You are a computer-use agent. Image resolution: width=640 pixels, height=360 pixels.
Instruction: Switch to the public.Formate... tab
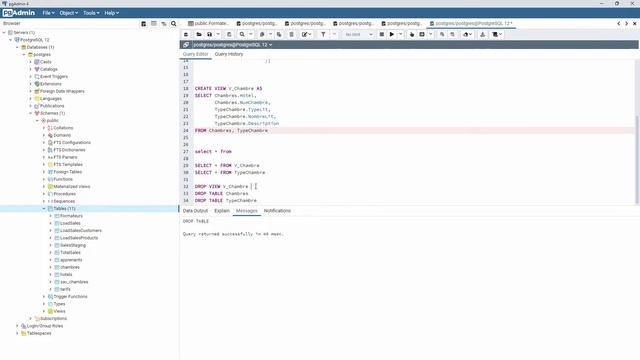pyautogui.click(x=209, y=24)
